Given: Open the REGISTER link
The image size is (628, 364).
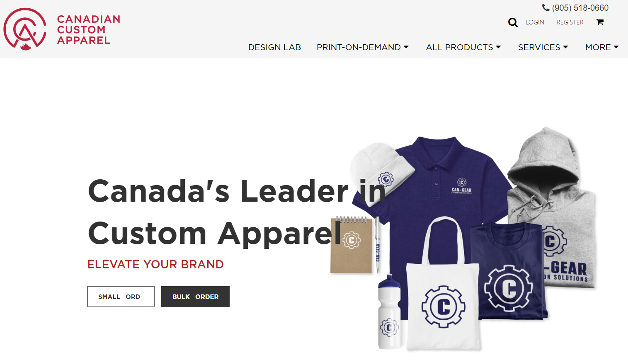Looking at the screenshot, I should tap(570, 22).
